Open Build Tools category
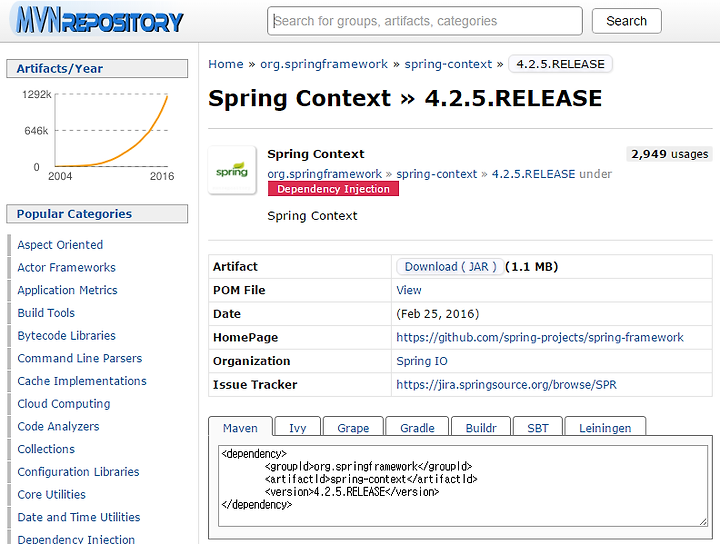This screenshot has height=544, width=720. click(46, 313)
